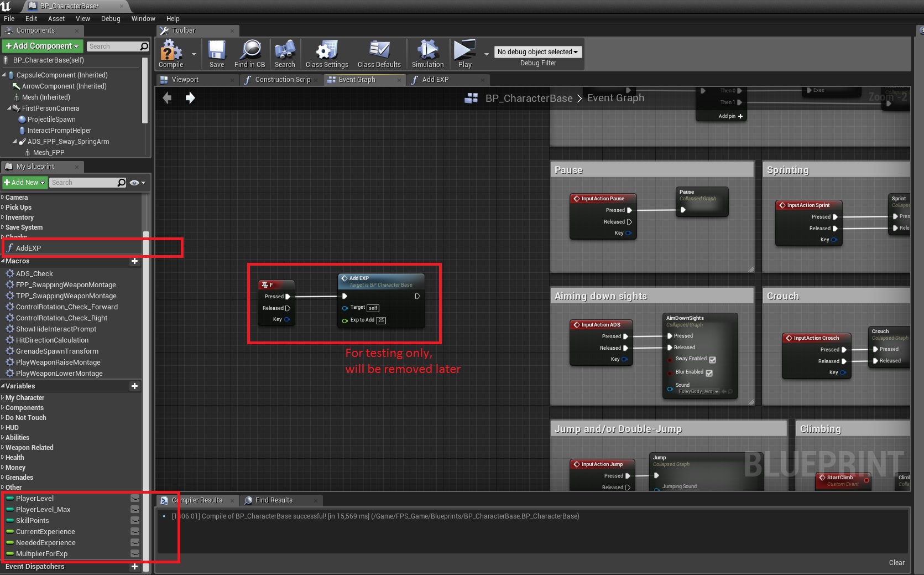924x575 pixels.
Task: Click the My Blueprint search field
Action: click(x=83, y=183)
